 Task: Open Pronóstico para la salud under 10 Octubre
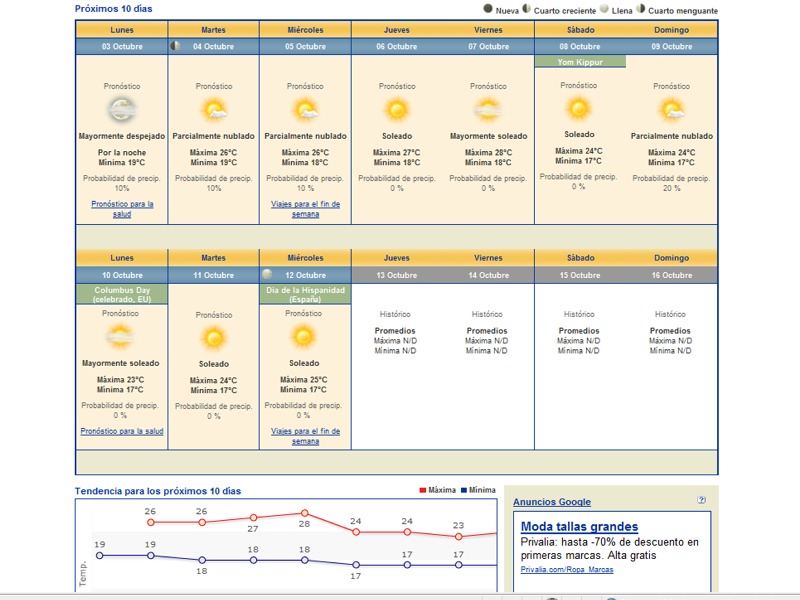[x=122, y=431]
